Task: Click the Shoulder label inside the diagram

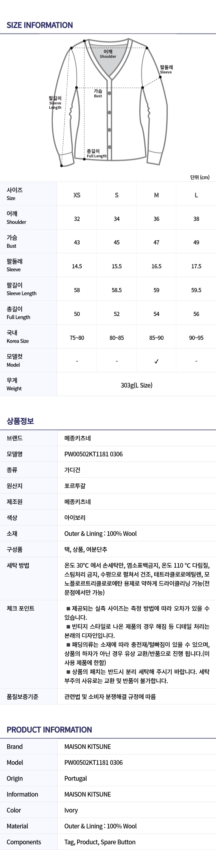Action: (x=108, y=54)
